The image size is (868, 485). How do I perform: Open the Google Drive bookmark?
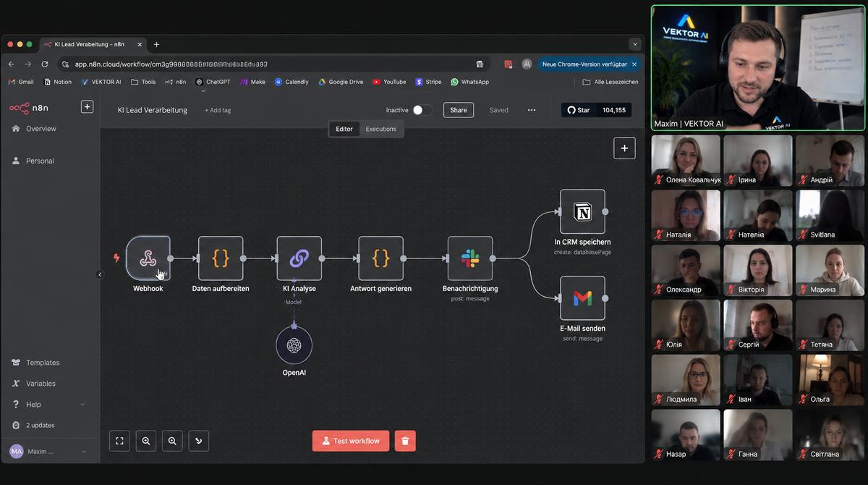tap(341, 82)
